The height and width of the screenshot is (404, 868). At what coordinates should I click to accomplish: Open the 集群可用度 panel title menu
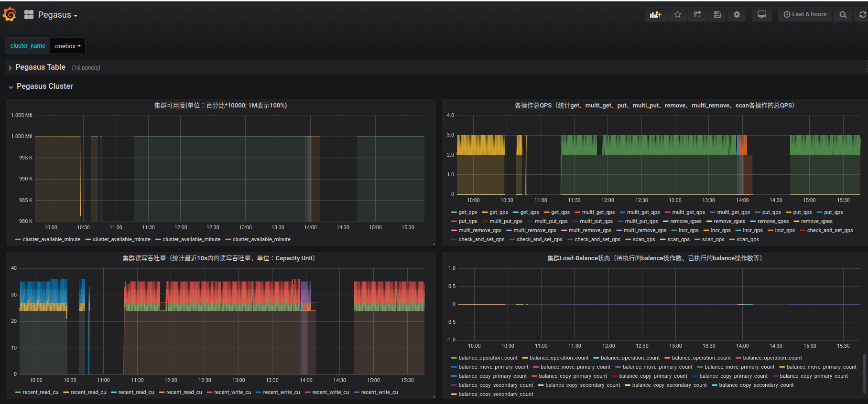tap(220, 106)
